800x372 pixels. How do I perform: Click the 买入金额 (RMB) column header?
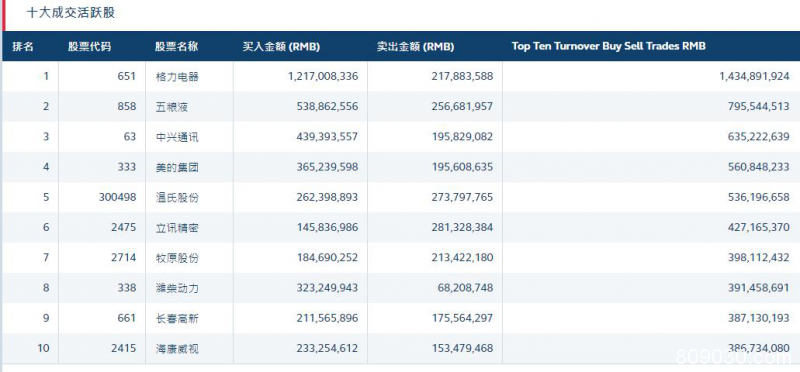pos(281,46)
